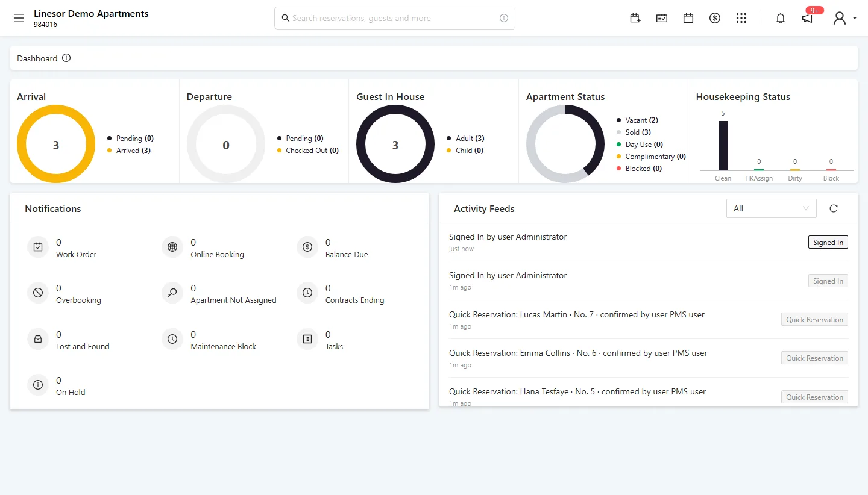This screenshot has width=868, height=495.
Task: Click the dollar sign icon in header
Action: tap(715, 18)
